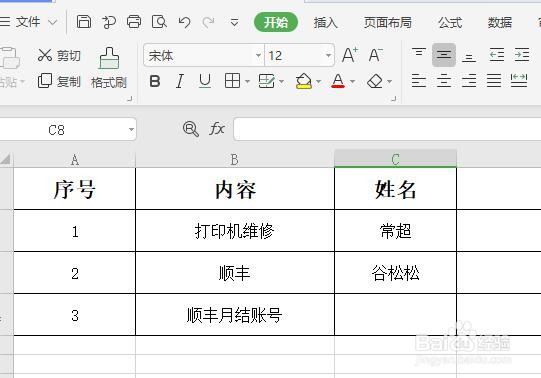Expand the 文件 dropdown chevron

(x=53, y=23)
